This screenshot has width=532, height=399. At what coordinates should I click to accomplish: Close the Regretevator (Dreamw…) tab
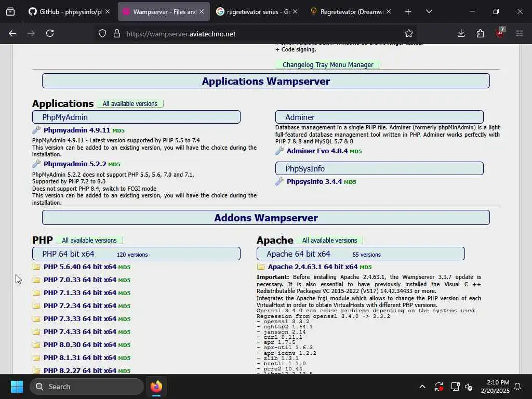click(x=389, y=12)
